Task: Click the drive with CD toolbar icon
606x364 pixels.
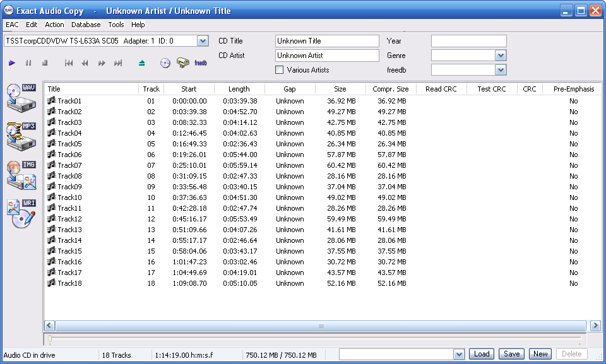Action: (x=183, y=63)
